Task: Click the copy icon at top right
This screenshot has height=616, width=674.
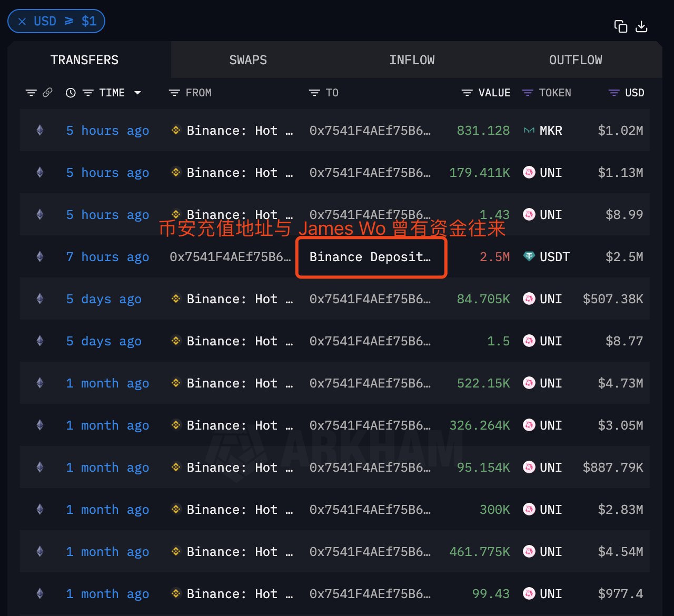Action: point(620,26)
